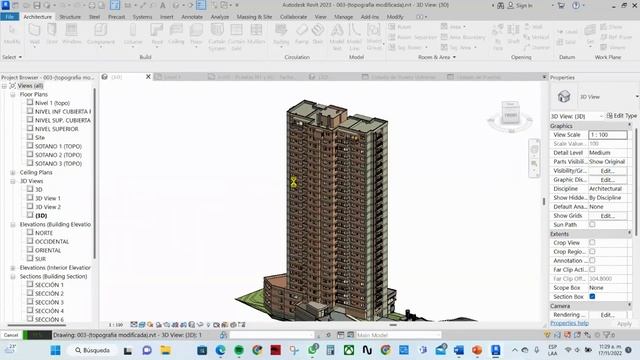The image size is (640, 360).
Task: Click the 3D view house icon in Properties
Action: 564,97
